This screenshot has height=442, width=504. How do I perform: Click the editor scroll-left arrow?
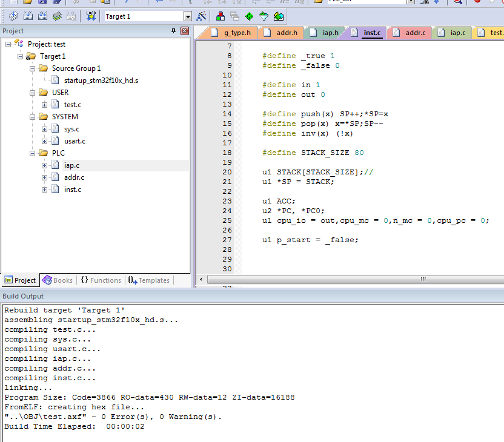[201, 280]
